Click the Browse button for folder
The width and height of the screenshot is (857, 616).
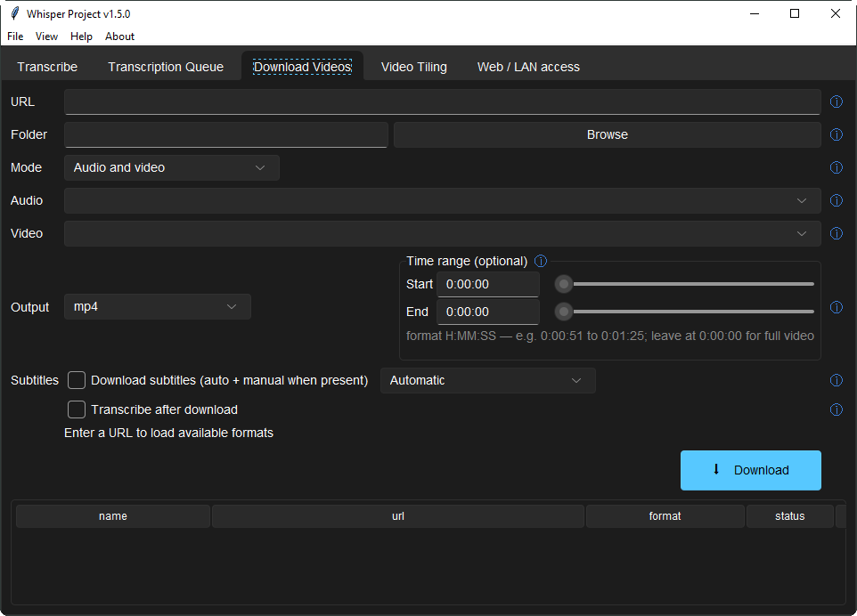(x=608, y=135)
